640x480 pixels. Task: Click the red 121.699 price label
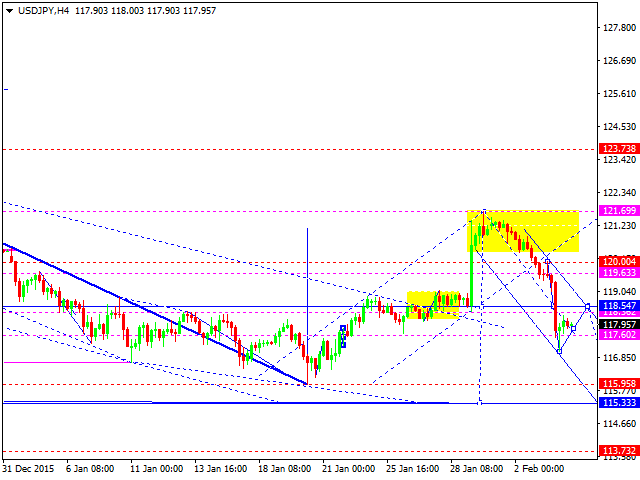pos(619,211)
